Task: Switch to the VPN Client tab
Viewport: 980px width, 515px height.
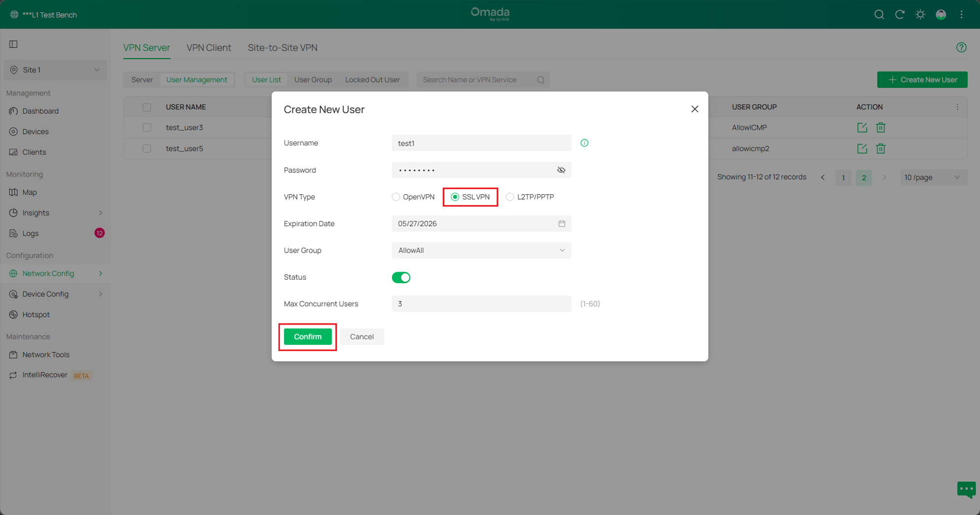Action: (209, 47)
